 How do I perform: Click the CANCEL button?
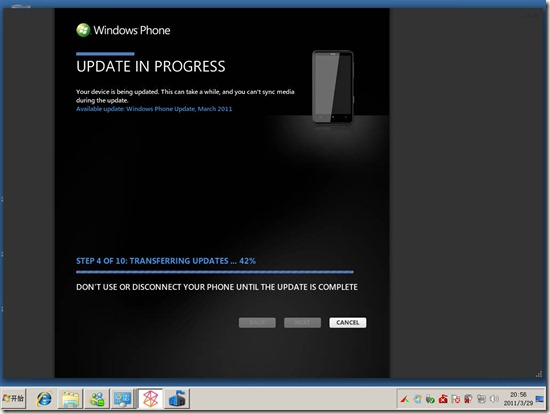pyautogui.click(x=348, y=322)
